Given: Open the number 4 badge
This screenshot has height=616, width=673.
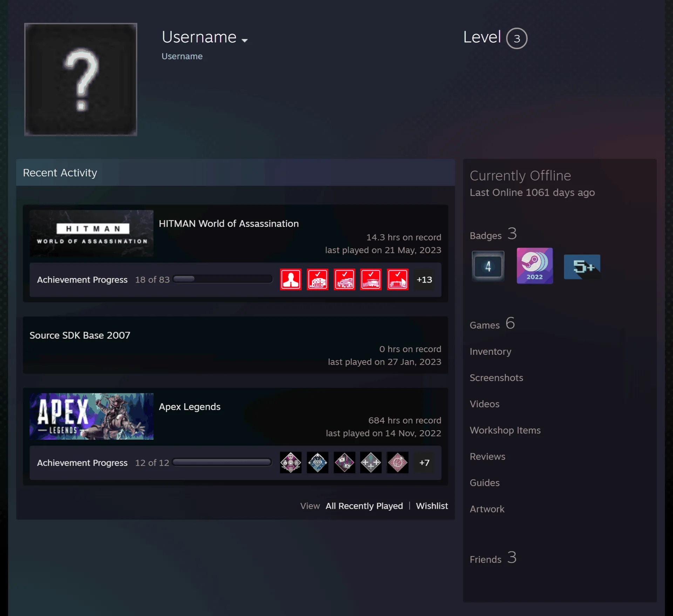Looking at the screenshot, I should click(x=488, y=266).
